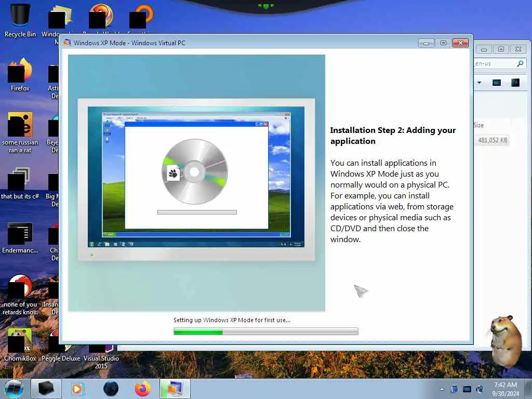Viewport: 532px width, 399px height.
Task: Open the taskbar clock showing 7:42 AM
Action: [506, 389]
